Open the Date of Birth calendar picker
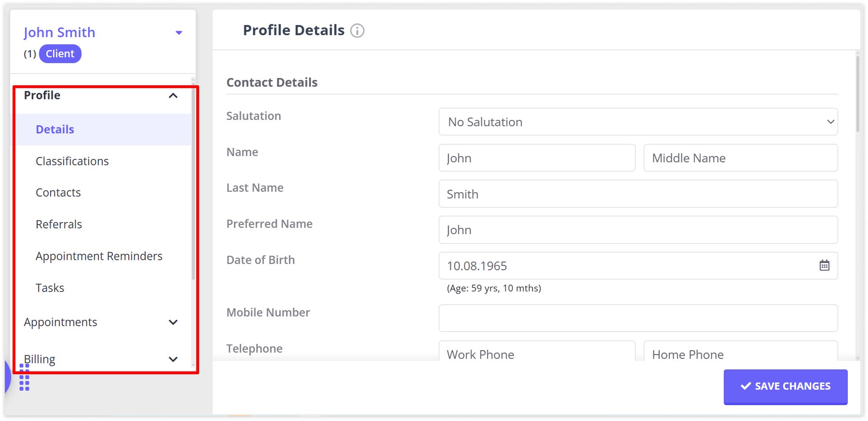 click(825, 265)
